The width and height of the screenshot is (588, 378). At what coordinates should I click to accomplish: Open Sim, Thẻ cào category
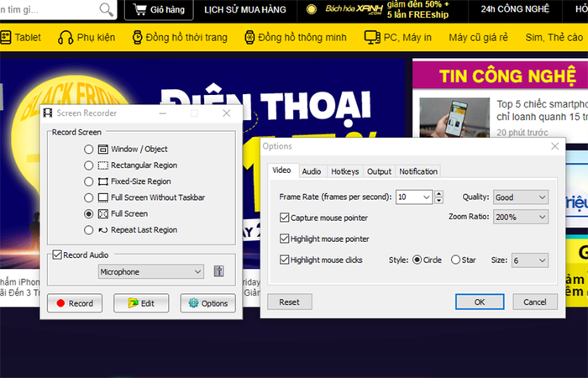[x=554, y=38]
